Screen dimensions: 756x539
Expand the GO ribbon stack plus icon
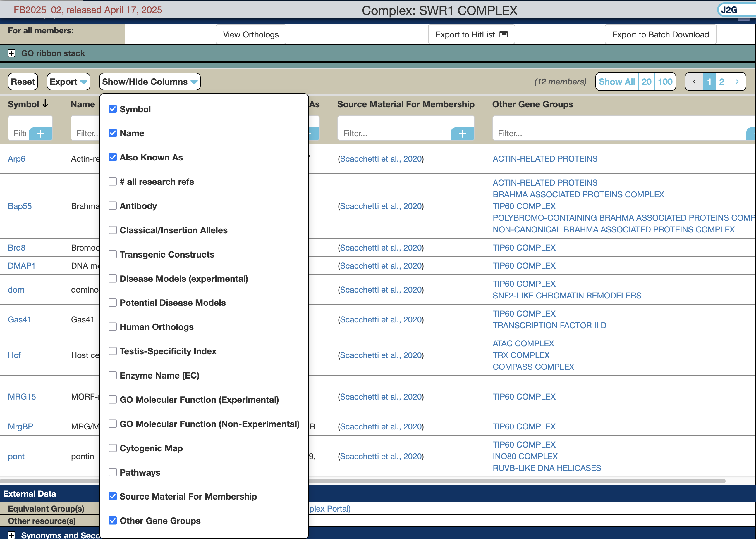click(x=11, y=53)
